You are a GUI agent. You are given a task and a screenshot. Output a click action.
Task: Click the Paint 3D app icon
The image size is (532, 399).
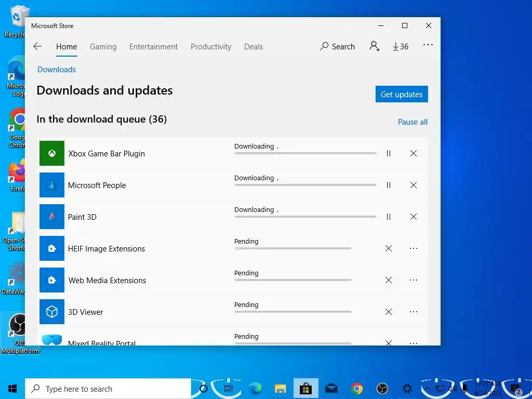click(x=52, y=217)
